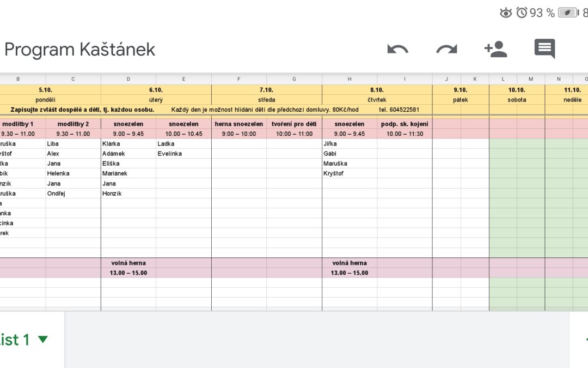Viewport: 588px width, 368px height.
Task: Select the 'volná herna' cell under čtvrtek
Action: (350, 263)
